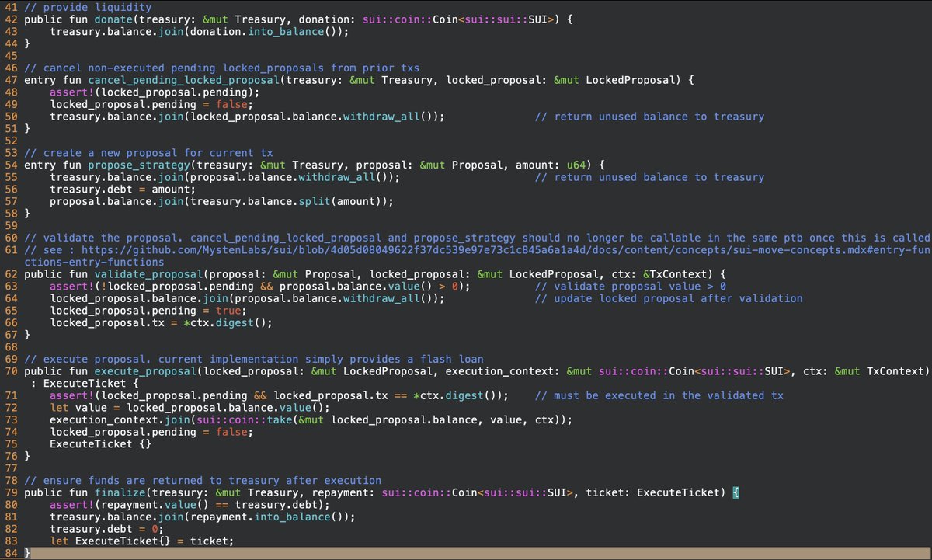
Task: Click function name 'propose_strategy'
Action: (x=140, y=165)
